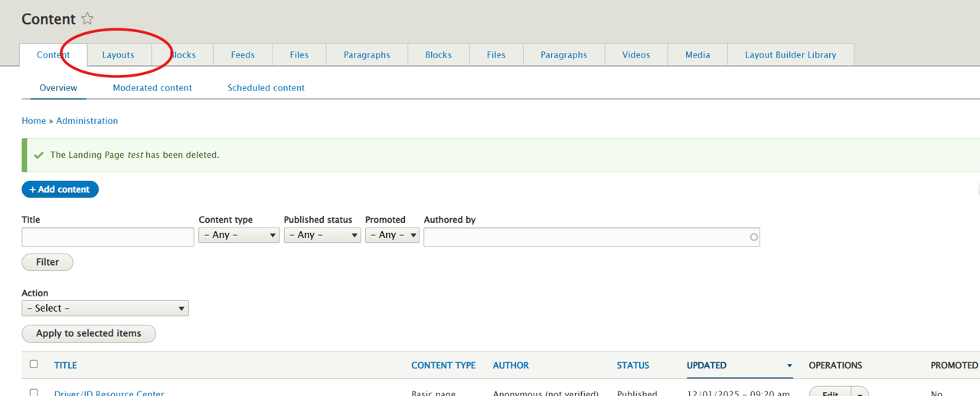Viewport: 980px width, 396px height.
Task: Expand the Published status dropdown
Action: point(322,235)
